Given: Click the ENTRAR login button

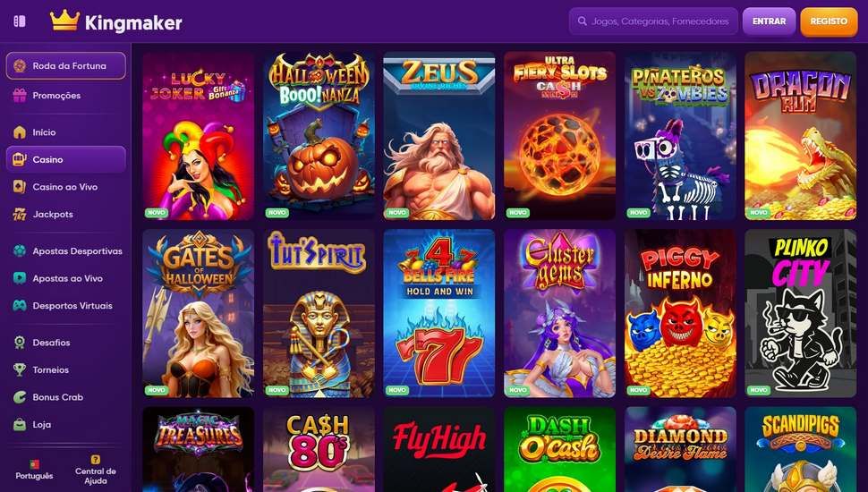Looking at the screenshot, I should point(769,21).
